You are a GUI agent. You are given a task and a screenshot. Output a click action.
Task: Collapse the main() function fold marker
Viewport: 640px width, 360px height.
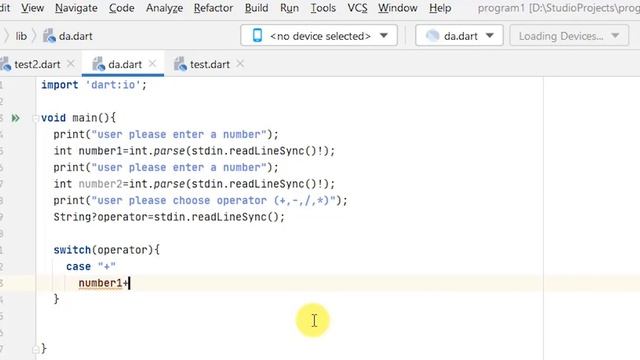pos(35,118)
